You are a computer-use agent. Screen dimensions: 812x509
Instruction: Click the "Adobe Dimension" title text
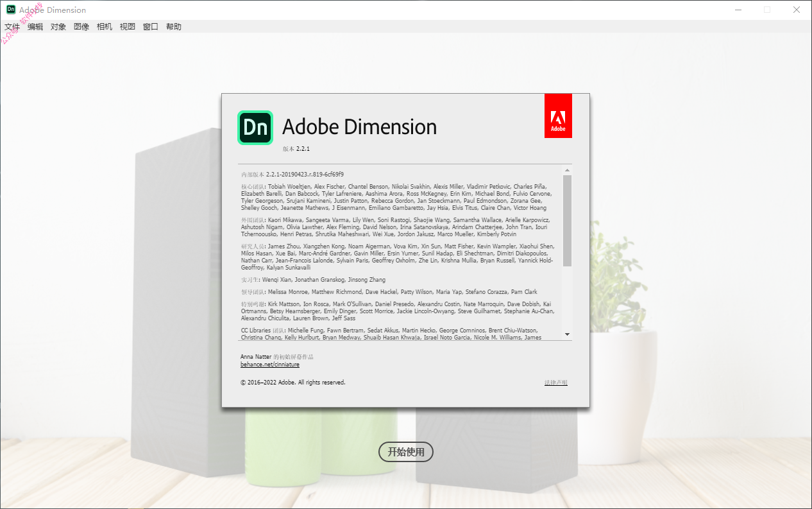(x=359, y=127)
